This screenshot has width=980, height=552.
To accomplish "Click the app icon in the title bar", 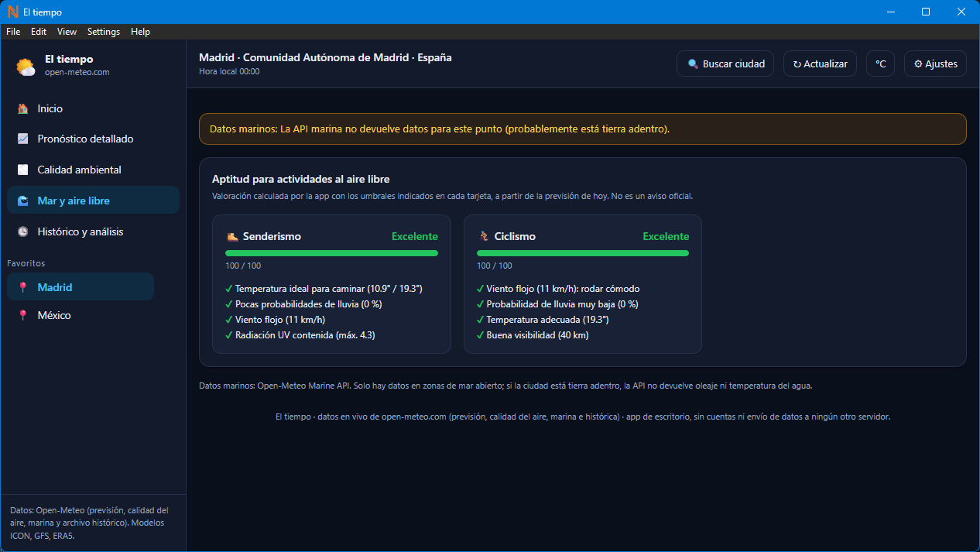I will [x=12, y=12].
